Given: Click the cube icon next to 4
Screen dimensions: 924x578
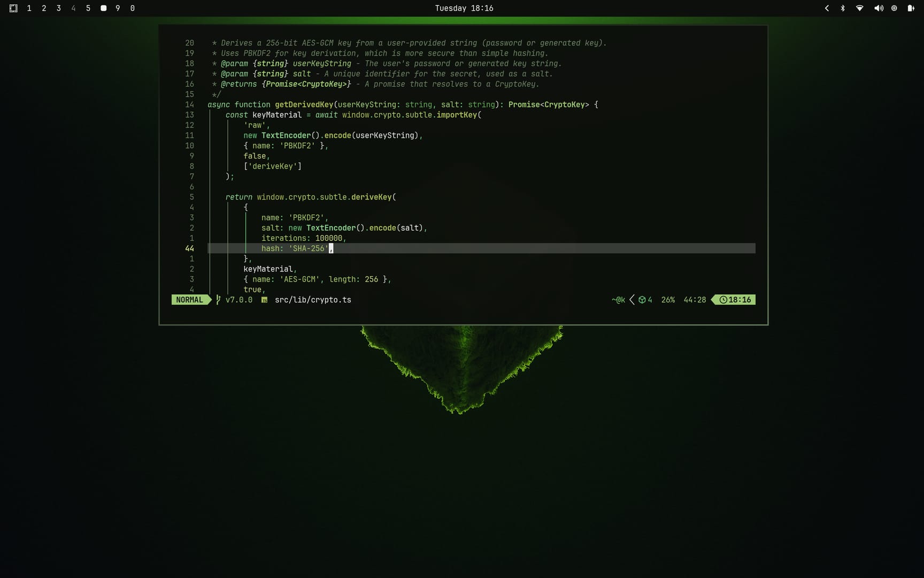Looking at the screenshot, I should [642, 300].
